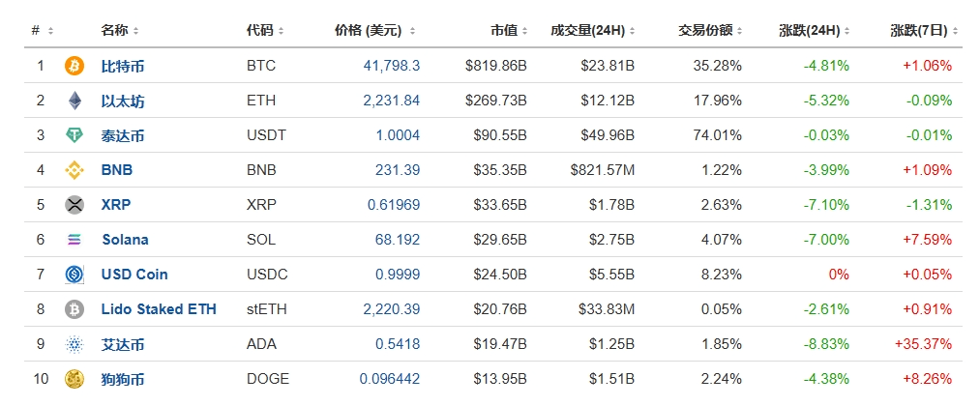Click the XRP coin logo icon

coord(74,205)
